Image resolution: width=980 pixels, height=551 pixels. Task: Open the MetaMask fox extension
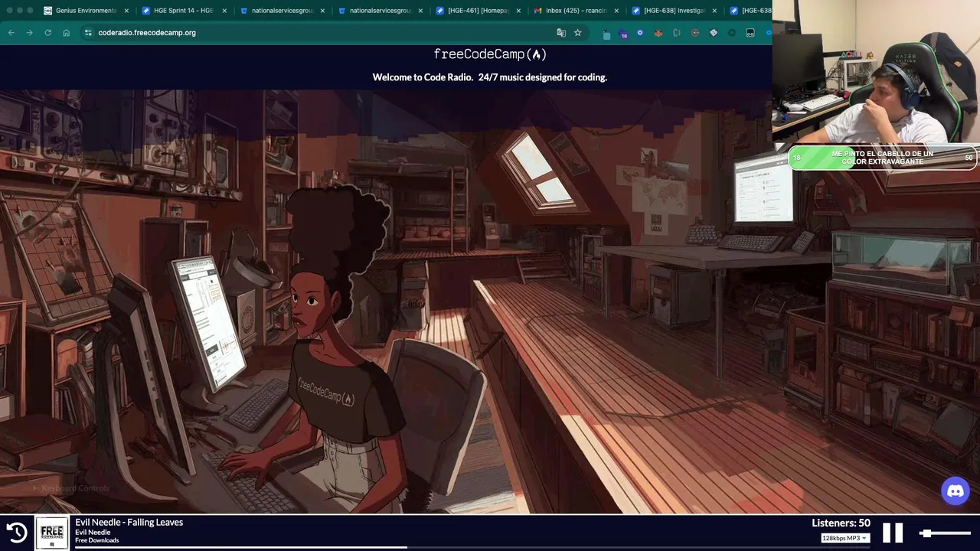658,33
